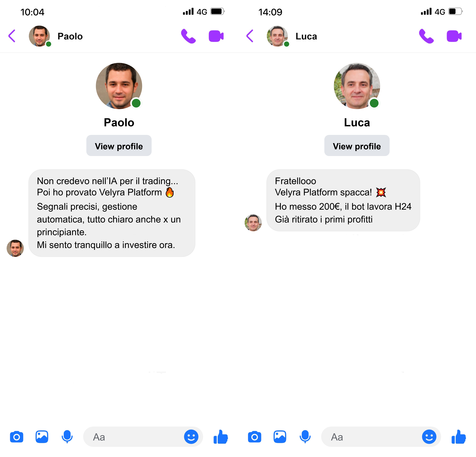Open photo gallery in Paolo's chat
The image size is (476, 457).
click(x=42, y=437)
